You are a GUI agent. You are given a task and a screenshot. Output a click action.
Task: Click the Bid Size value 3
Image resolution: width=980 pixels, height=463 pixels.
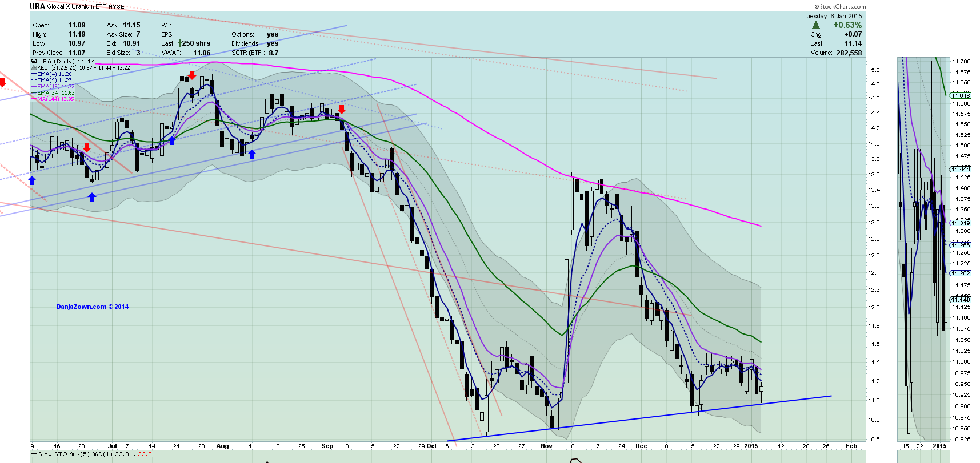[138, 53]
